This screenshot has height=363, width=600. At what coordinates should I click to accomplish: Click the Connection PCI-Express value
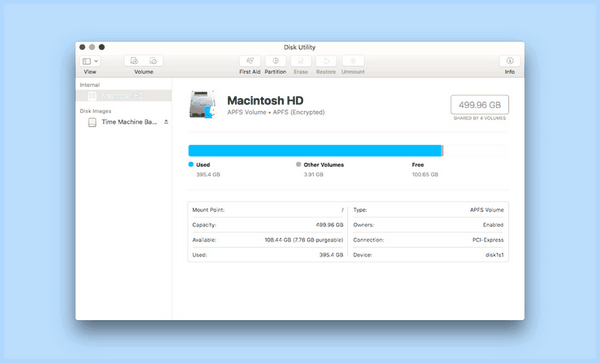[x=488, y=240]
